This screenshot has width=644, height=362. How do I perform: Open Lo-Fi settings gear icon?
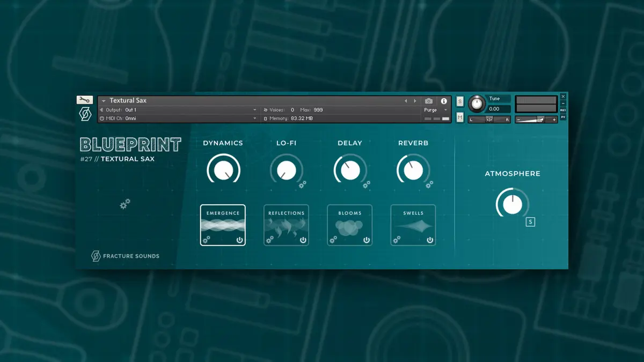[x=303, y=184]
